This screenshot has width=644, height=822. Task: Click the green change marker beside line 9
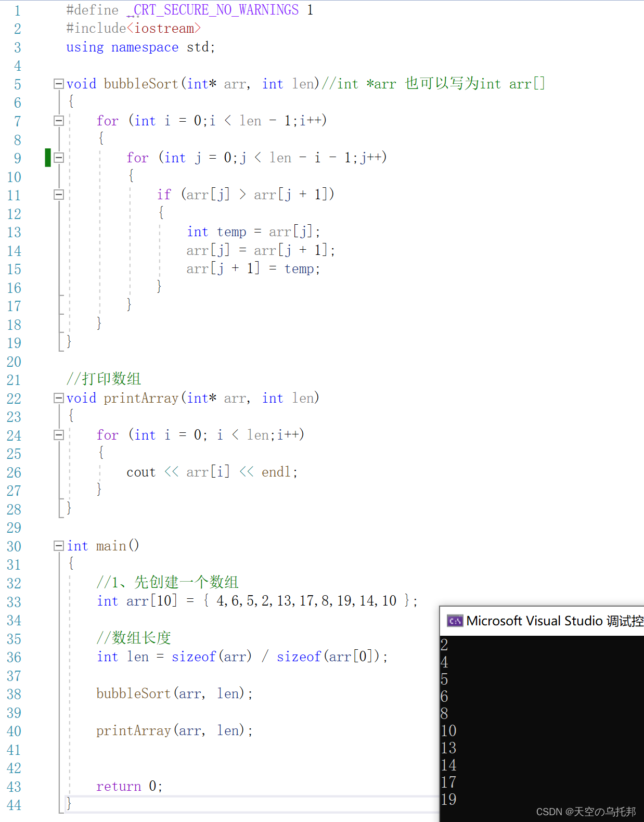coord(48,158)
